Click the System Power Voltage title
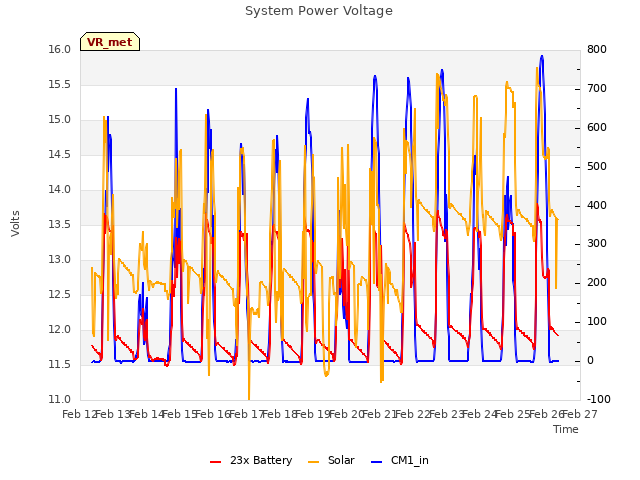 tap(319, 11)
